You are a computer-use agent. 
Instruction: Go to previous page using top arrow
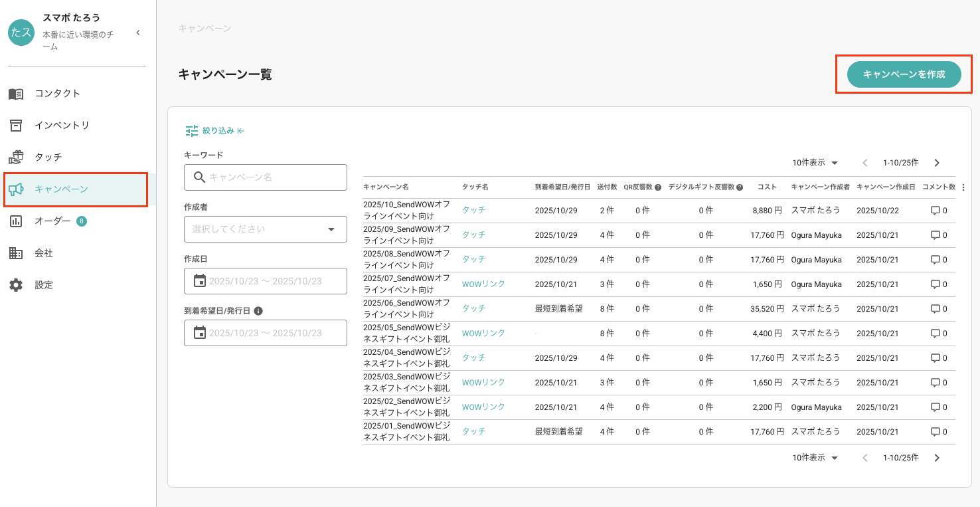tap(865, 163)
